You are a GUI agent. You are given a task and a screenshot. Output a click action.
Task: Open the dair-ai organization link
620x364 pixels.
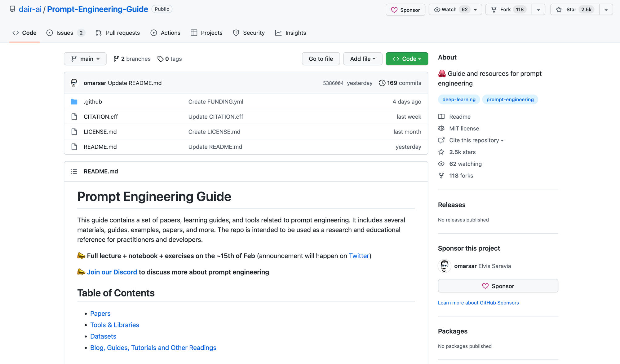coord(30,9)
